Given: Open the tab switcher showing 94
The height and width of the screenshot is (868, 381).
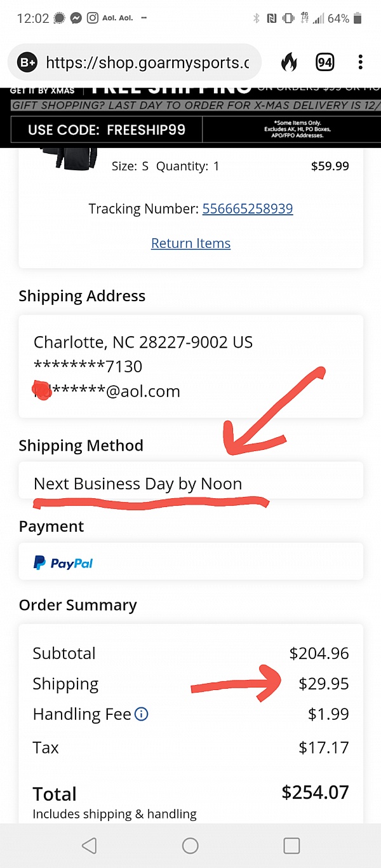Looking at the screenshot, I should [324, 62].
